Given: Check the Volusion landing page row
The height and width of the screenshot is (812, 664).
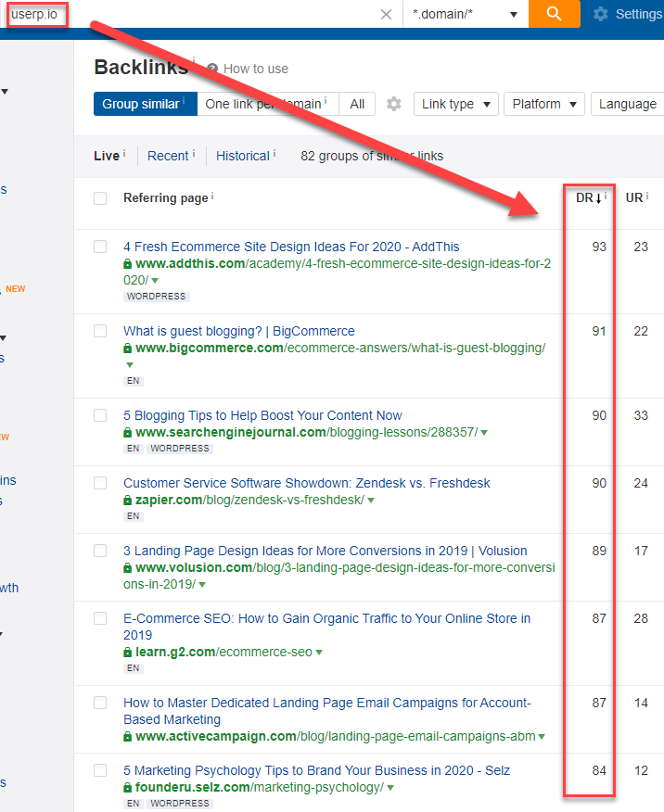Looking at the screenshot, I should [100, 551].
